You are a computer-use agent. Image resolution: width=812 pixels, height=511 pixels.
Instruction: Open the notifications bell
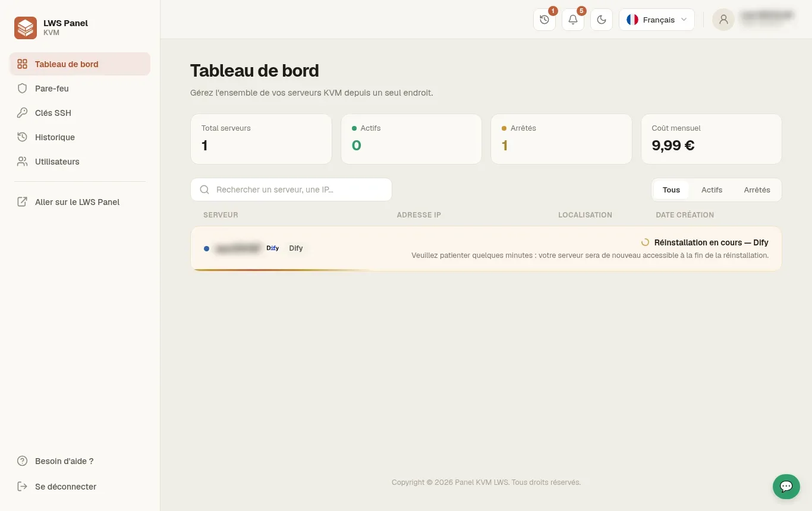click(x=573, y=20)
